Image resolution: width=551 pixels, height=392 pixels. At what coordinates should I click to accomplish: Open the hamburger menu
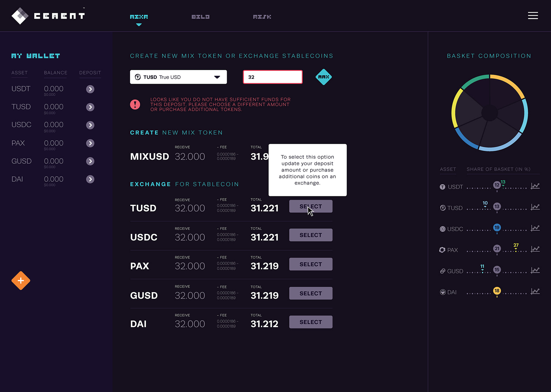click(533, 15)
